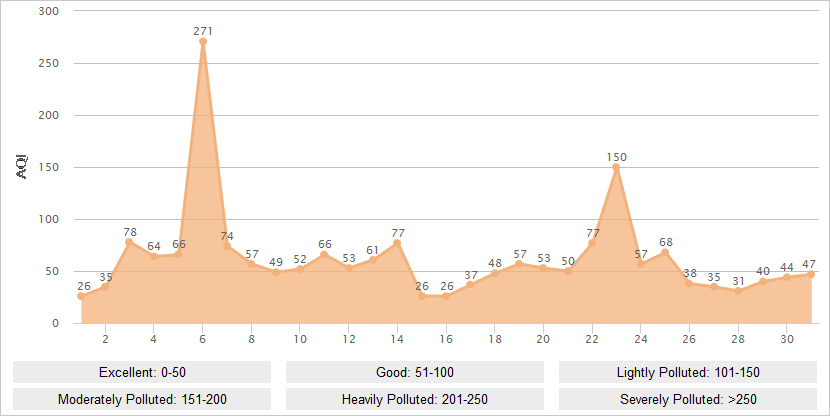
Task: Click the data point labeled 74
Action: click(227, 246)
